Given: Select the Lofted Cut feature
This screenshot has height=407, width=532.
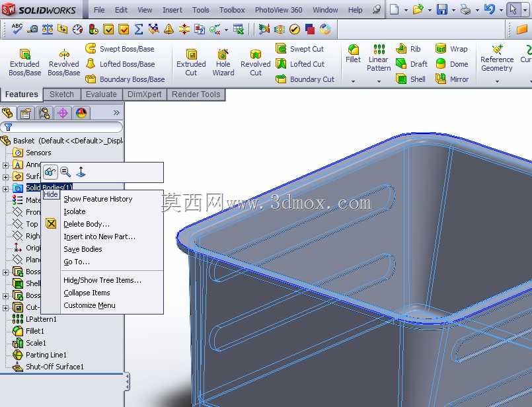Looking at the screenshot, I should tap(300, 64).
